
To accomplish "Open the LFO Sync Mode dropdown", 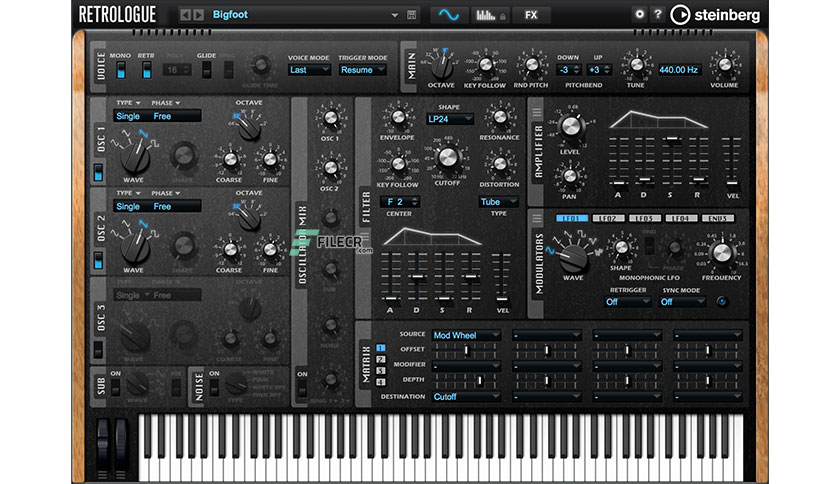I will 682,302.
